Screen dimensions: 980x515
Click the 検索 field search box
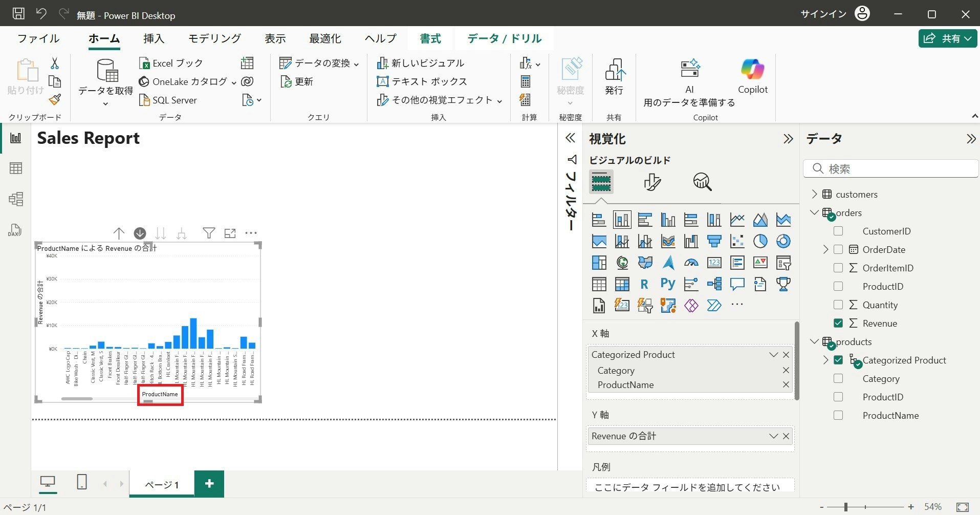[x=891, y=168]
